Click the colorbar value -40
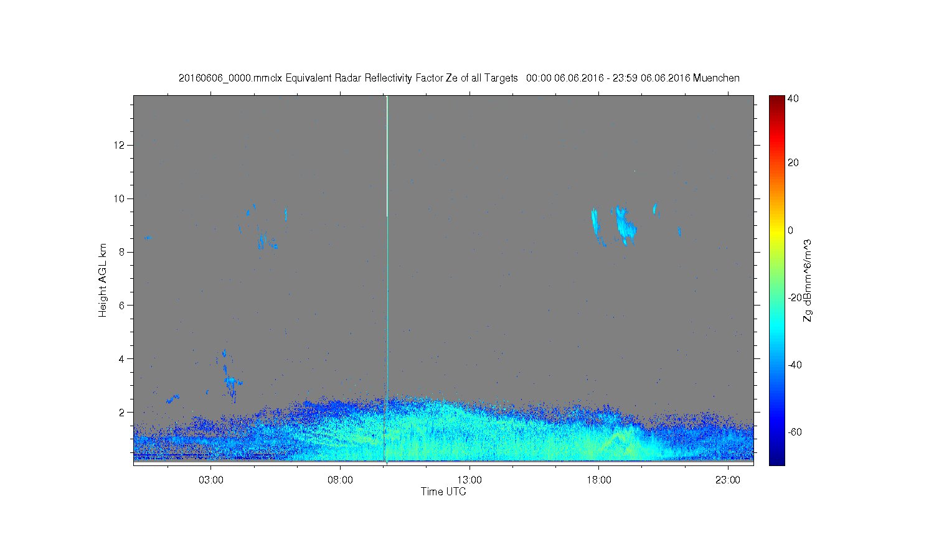934x560 pixels. [x=795, y=365]
